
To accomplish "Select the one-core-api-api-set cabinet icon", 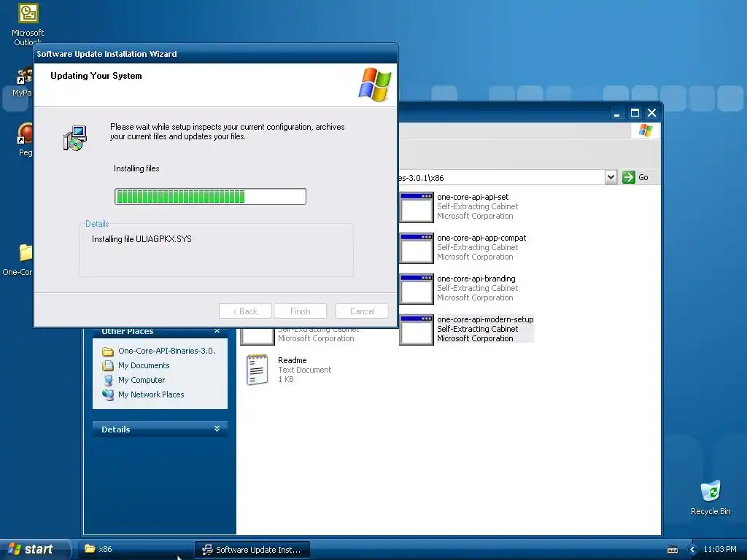I will [x=417, y=206].
